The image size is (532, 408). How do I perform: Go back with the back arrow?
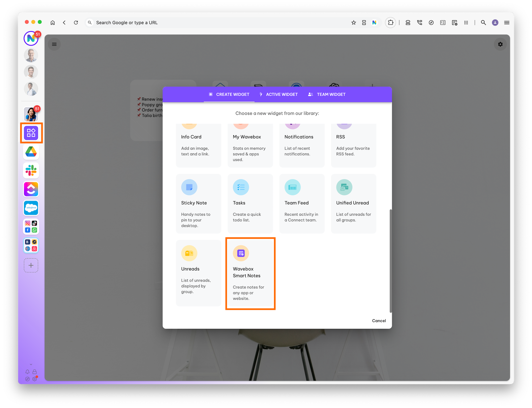pos(64,23)
